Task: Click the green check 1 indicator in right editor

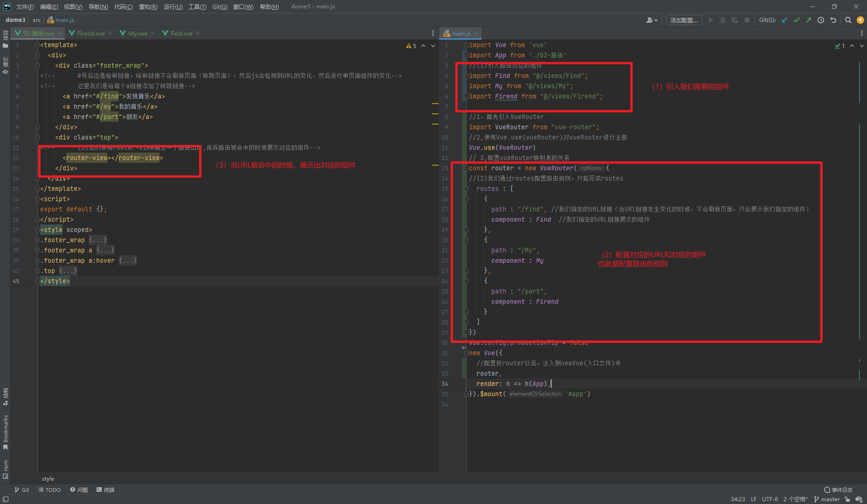Action: pyautogui.click(x=839, y=46)
